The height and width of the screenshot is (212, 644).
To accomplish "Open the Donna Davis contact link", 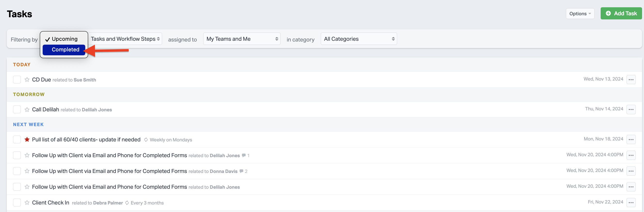I will click(223, 171).
